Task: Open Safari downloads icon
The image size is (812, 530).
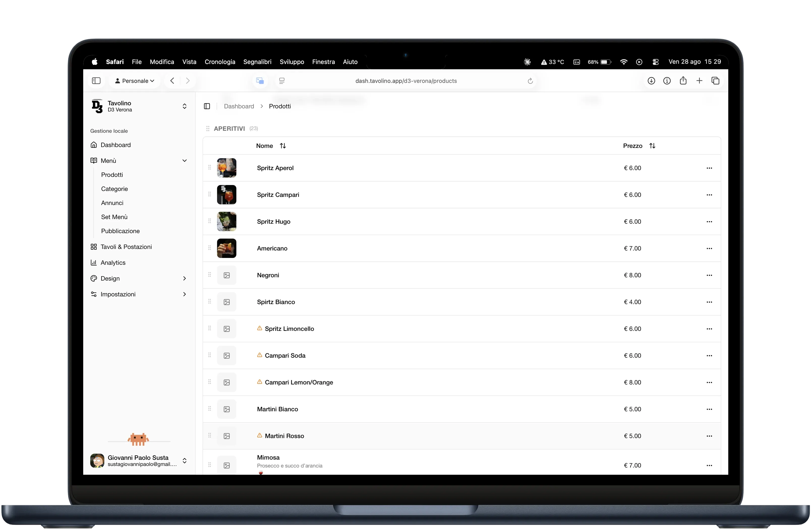Action: 651,81
